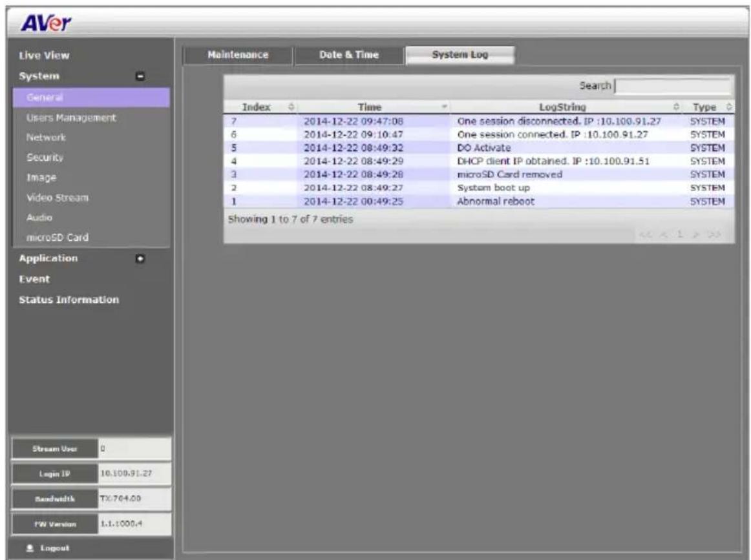Select log entry 'One session connected'

tap(479, 134)
